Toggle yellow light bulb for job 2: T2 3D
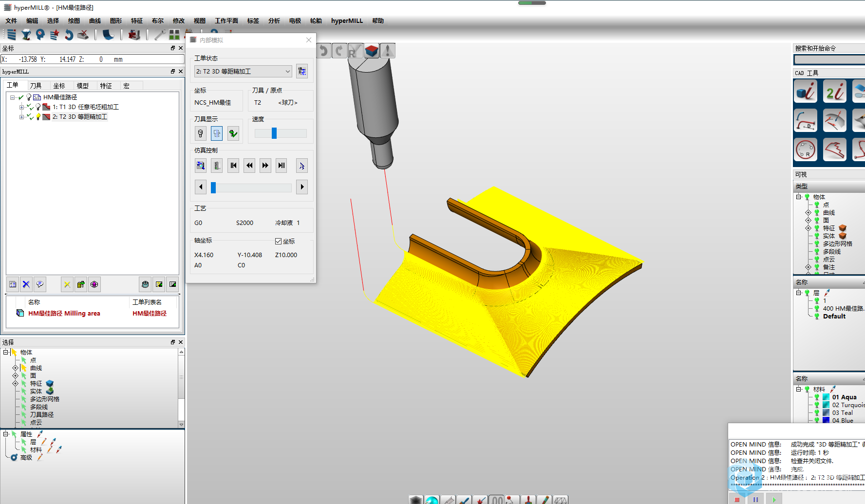Image resolution: width=865 pixels, height=504 pixels. 38,117
